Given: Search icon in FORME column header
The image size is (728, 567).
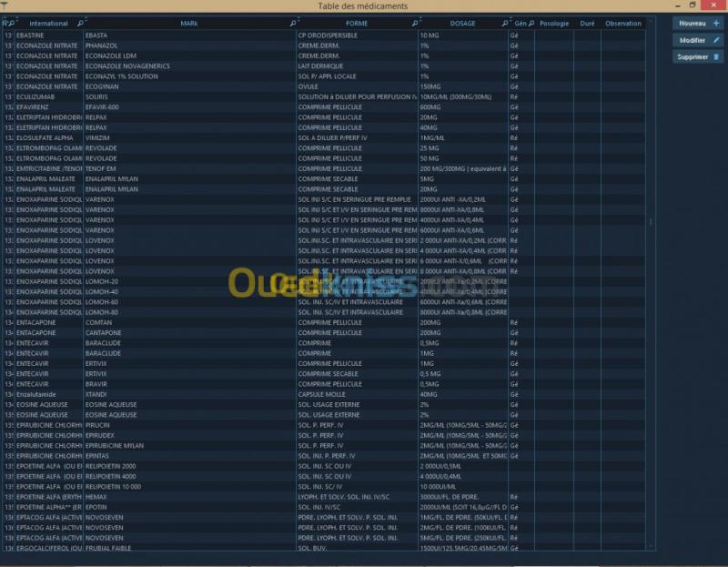Looking at the screenshot, I should click(415, 24).
